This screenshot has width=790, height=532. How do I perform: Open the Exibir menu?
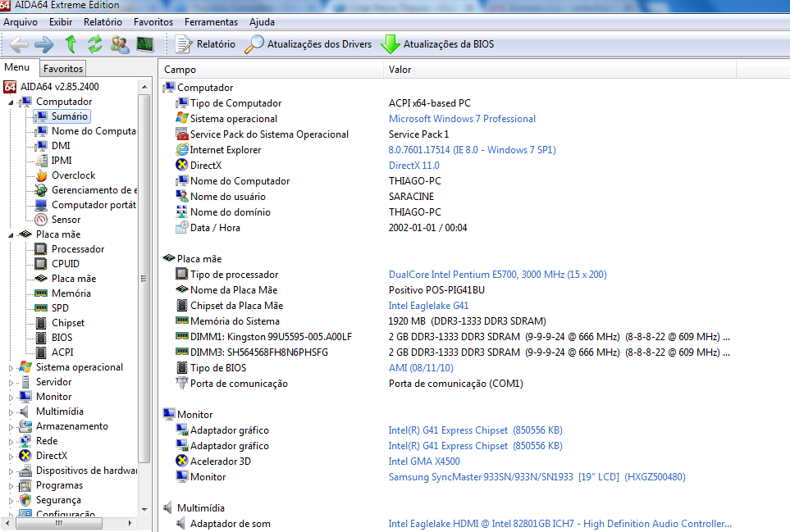[61, 22]
